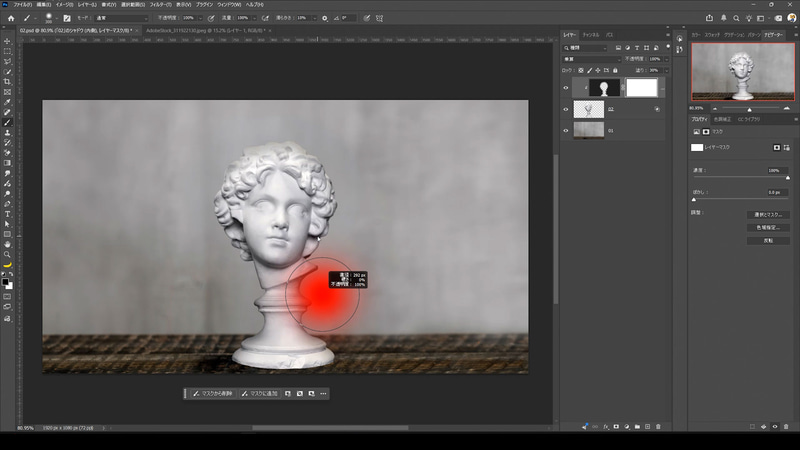Click the brush angle input field
800x450 pixels.
click(x=348, y=18)
